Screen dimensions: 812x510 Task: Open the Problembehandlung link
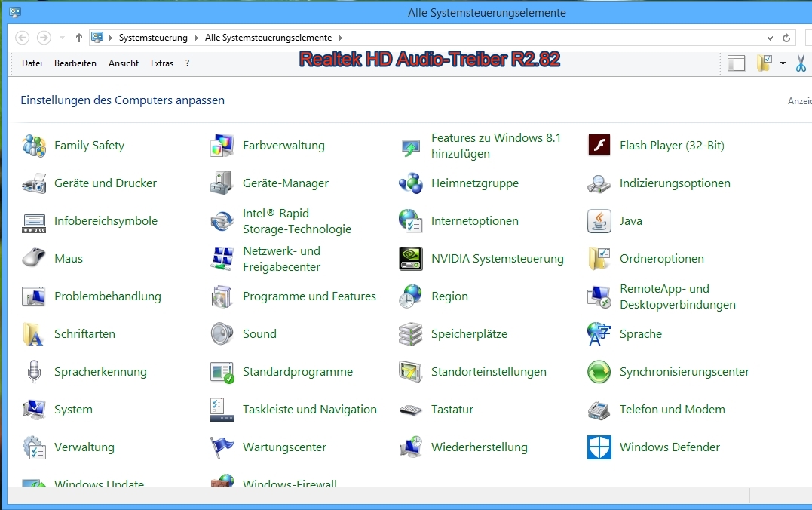[x=108, y=296]
